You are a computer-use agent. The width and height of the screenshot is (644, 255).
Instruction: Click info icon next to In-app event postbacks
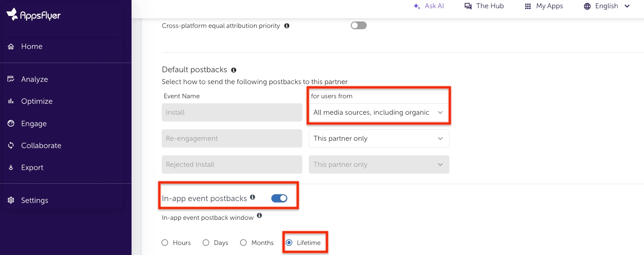tap(253, 197)
